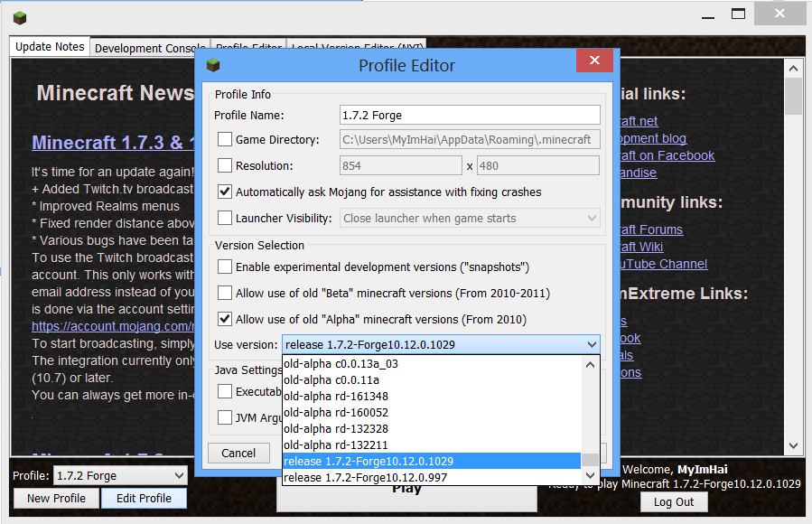Choose old-alpha rd-161348 version

pos(432,396)
